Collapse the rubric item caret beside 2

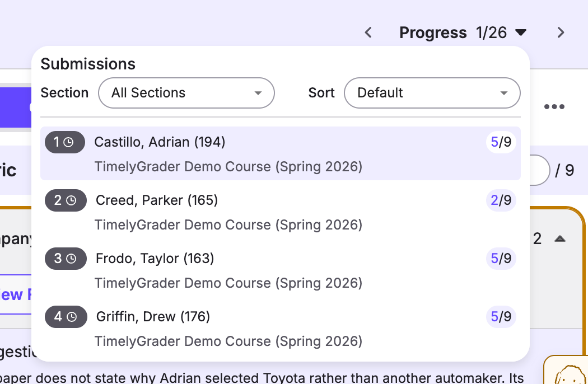(x=560, y=239)
